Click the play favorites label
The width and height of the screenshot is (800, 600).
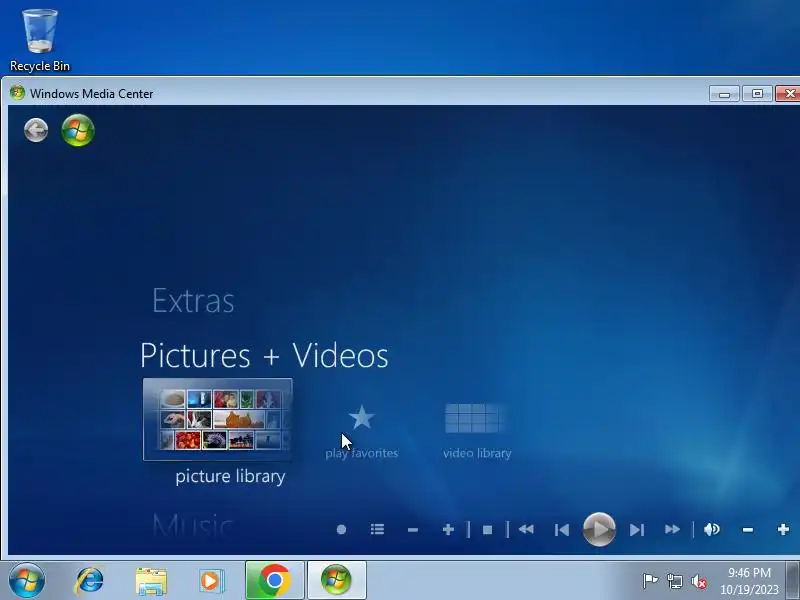361,453
